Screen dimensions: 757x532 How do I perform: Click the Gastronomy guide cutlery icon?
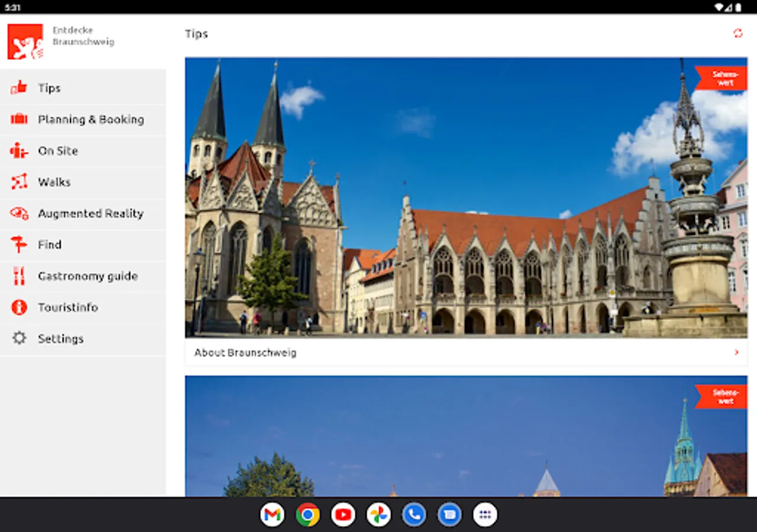(19, 276)
